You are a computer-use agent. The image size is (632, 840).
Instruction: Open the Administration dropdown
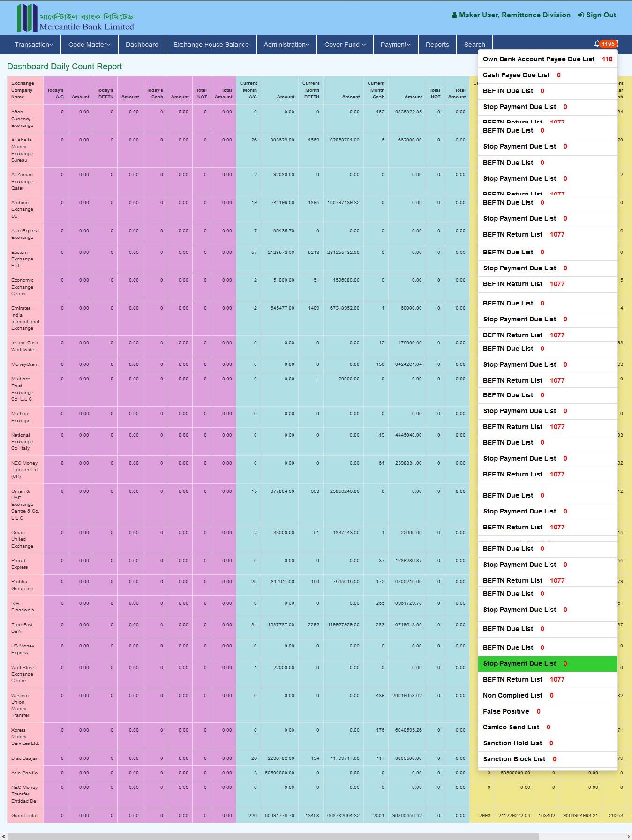pos(286,45)
